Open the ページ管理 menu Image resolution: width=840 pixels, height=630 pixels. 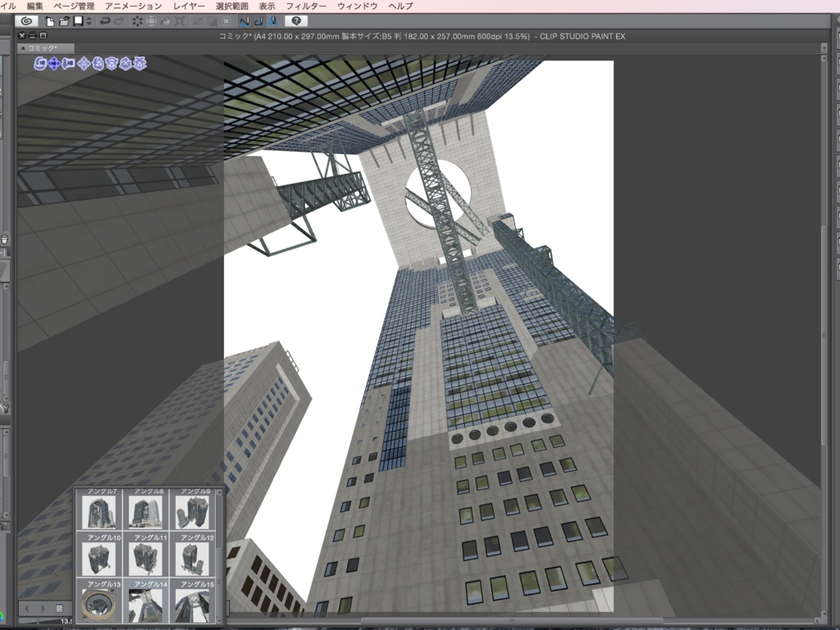point(74,6)
